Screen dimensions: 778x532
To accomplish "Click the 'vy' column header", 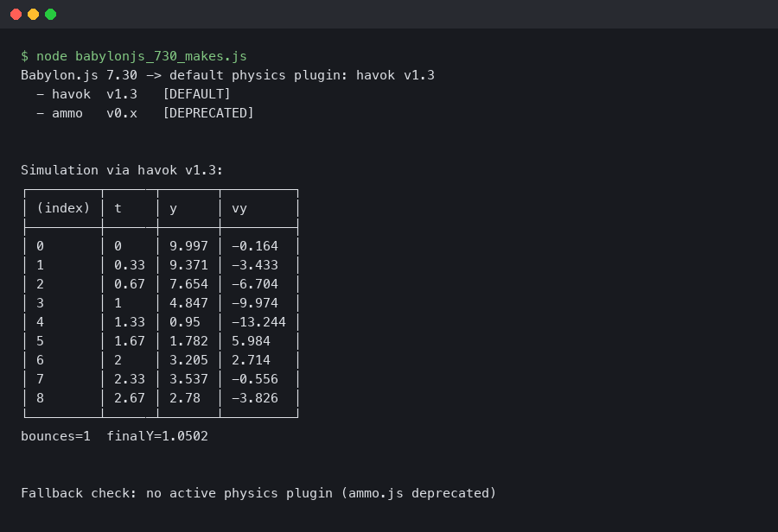I will coord(239,208).
